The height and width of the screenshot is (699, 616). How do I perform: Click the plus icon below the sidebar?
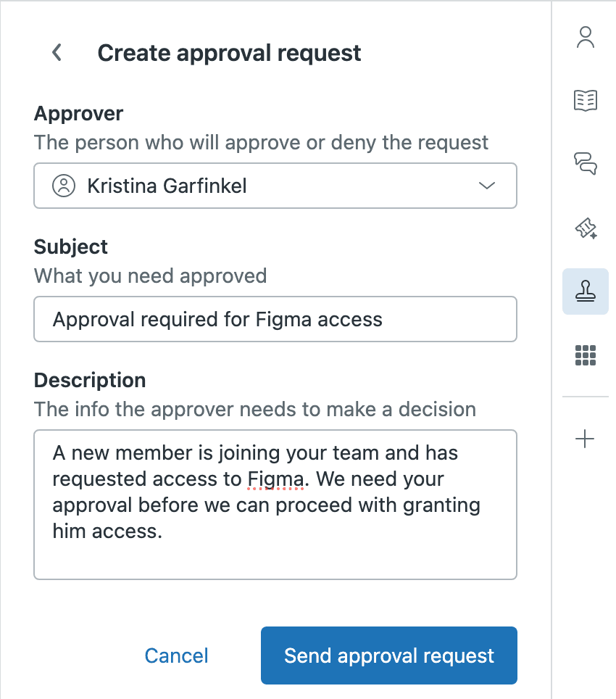point(586,438)
